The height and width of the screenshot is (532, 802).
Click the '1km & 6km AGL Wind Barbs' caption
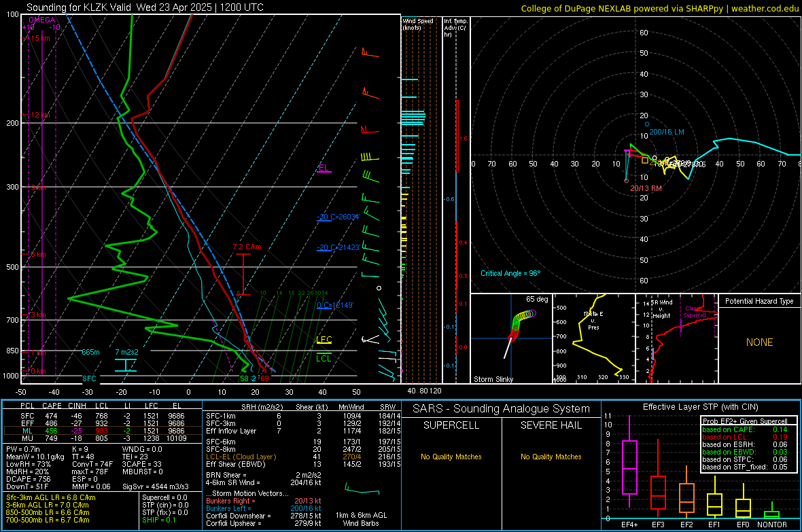361,519
